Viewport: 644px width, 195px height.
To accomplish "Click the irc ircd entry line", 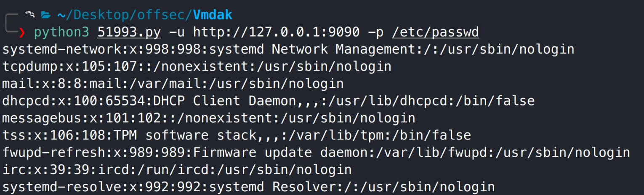I will coord(177,170).
